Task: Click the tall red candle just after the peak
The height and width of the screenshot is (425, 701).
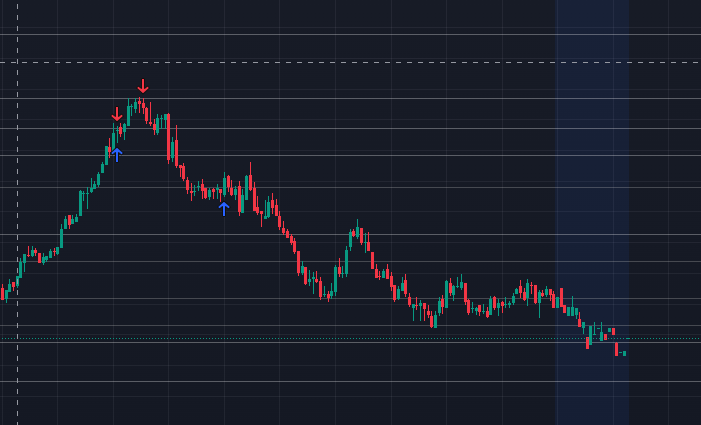Action: pos(169,136)
